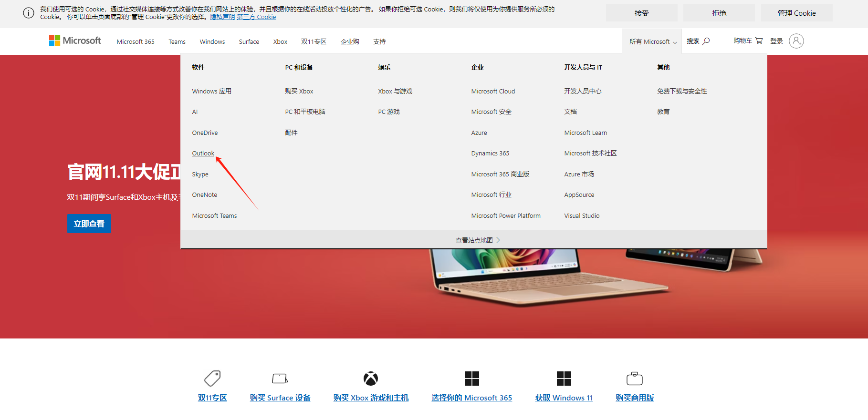Open OneNote menu link

(205, 195)
